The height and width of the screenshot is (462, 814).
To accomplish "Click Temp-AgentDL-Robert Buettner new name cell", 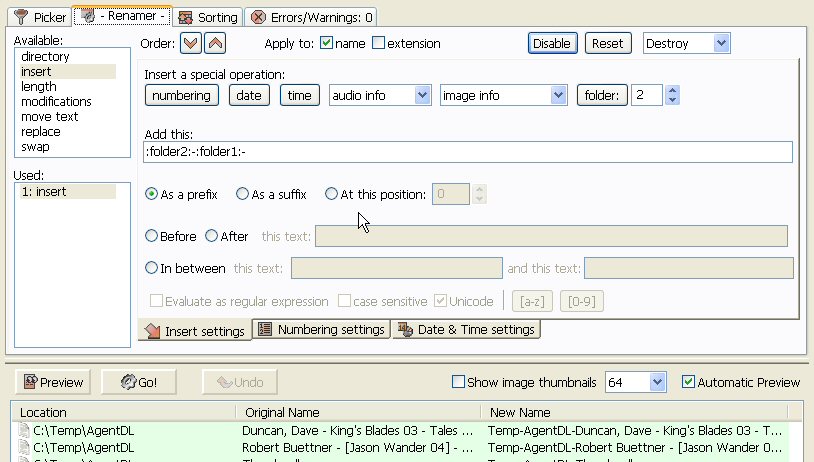I will point(635,447).
